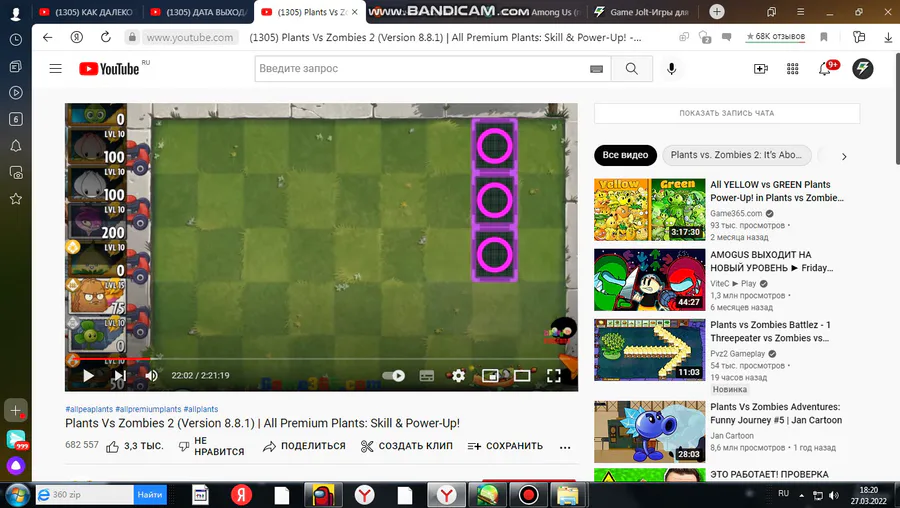The image size is (900, 508).
Task: Create a clip with СОЗДАТЬ КЛИП
Action: coord(406,446)
